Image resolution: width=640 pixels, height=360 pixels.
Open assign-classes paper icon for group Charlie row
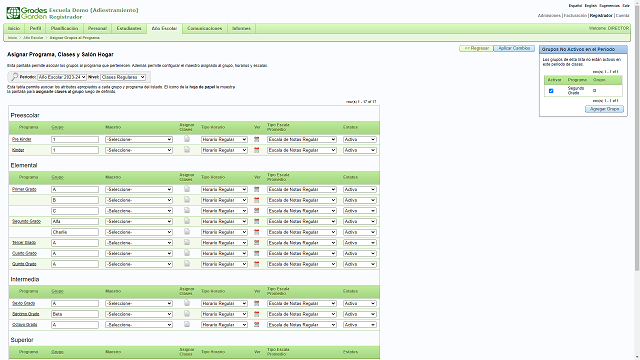pos(187,231)
